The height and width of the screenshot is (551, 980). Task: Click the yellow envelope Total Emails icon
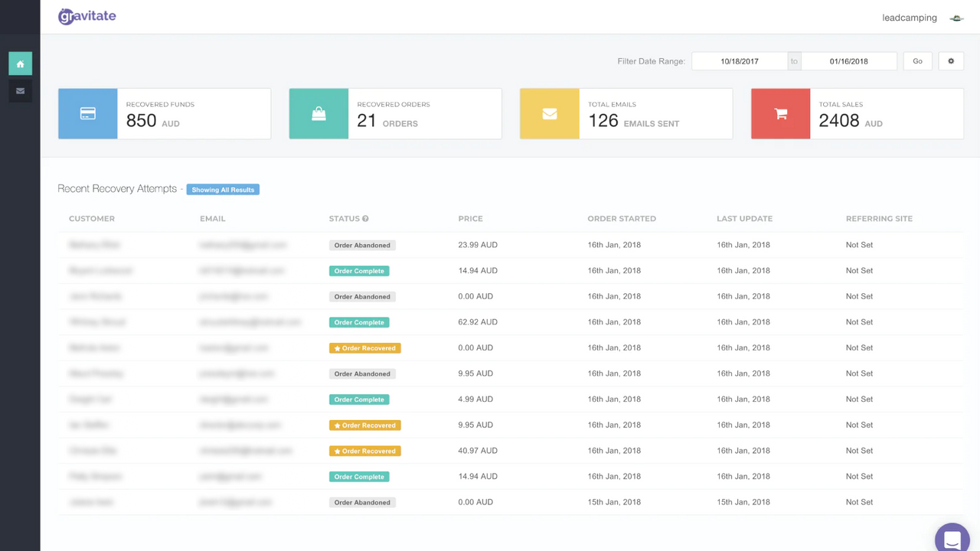549,113
